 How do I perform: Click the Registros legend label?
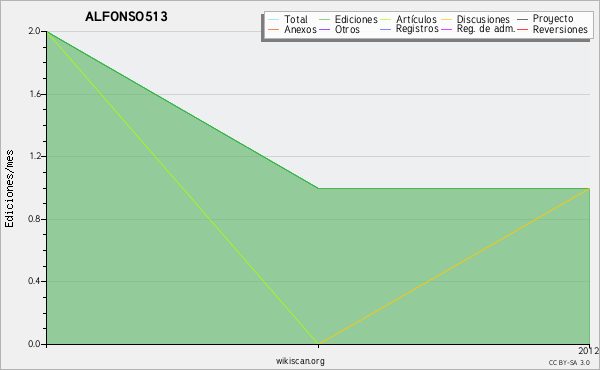click(x=417, y=29)
